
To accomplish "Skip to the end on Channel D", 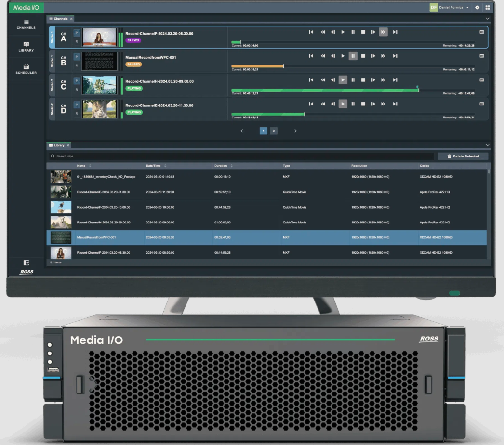I will pos(395,104).
